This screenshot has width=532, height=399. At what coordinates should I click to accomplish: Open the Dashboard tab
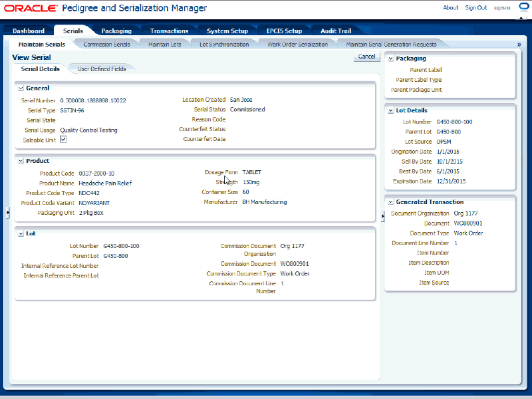pyautogui.click(x=29, y=31)
